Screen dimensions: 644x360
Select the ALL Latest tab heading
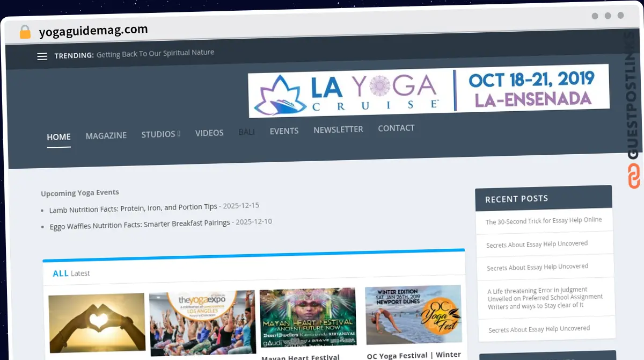[x=71, y=273]
